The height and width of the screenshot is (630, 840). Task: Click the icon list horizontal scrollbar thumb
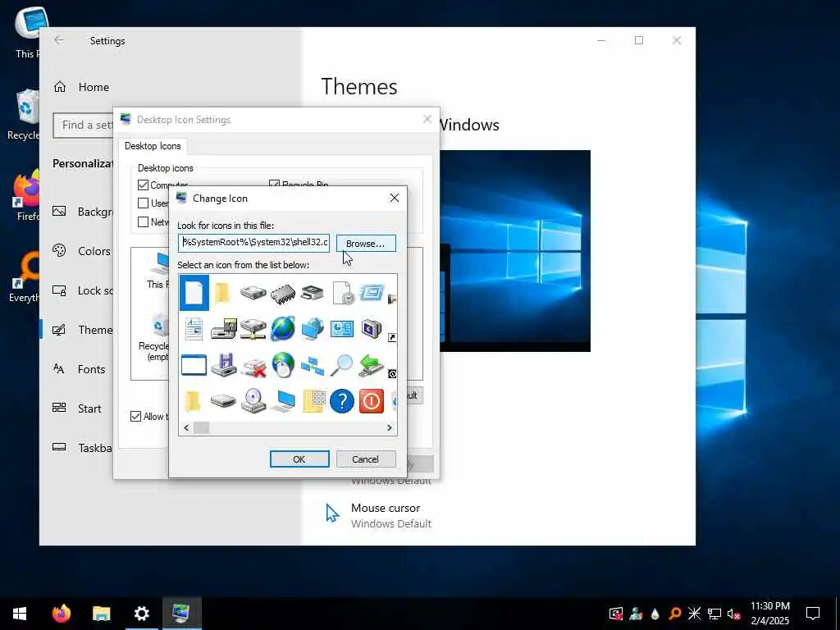pos(202,427)
